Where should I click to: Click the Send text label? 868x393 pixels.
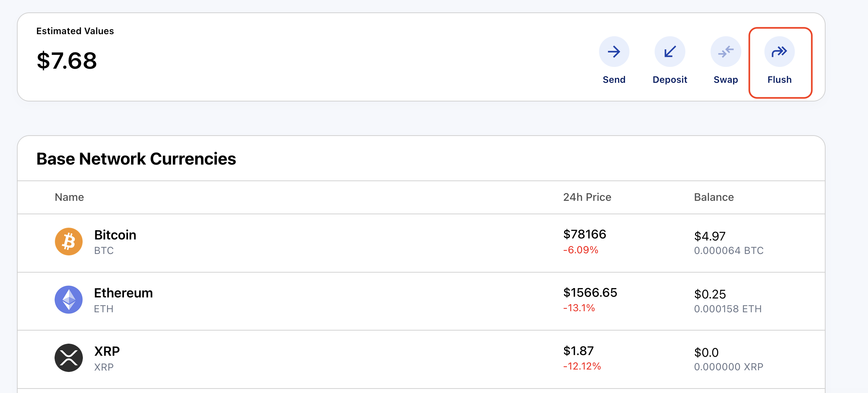614,80
